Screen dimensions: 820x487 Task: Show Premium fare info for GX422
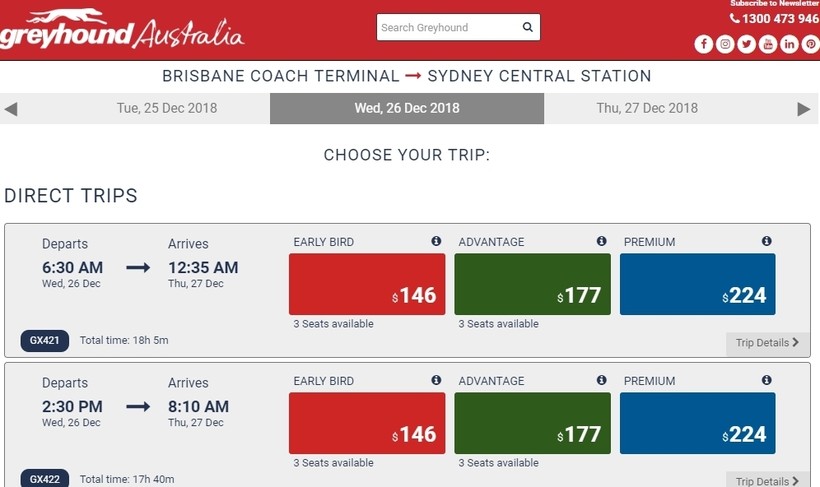[766, 381]
